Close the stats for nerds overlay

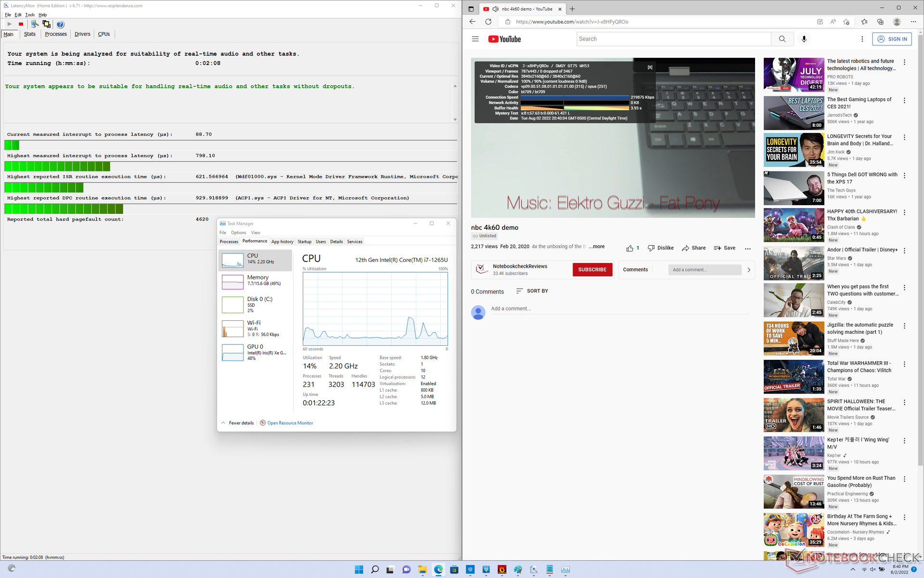pos(650,67)
